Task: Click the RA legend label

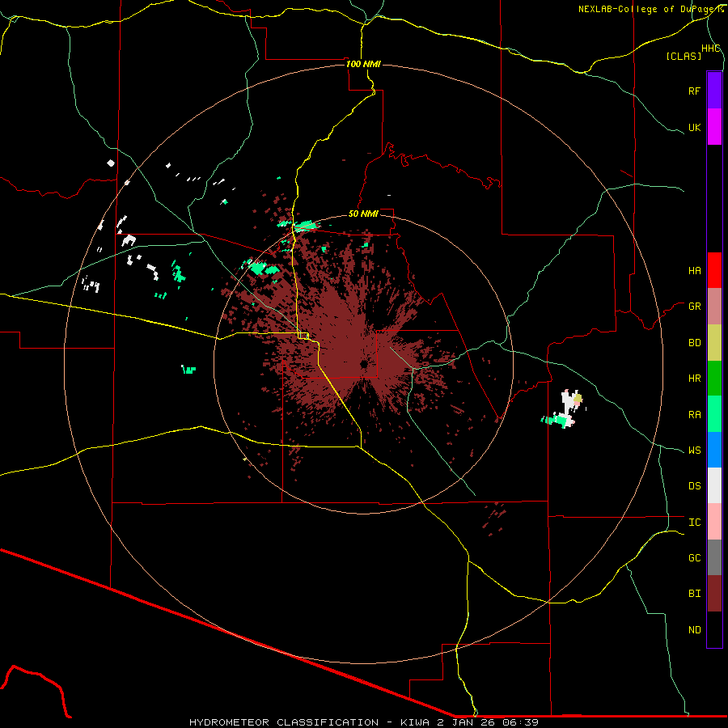Action: (x=694, y=415)
